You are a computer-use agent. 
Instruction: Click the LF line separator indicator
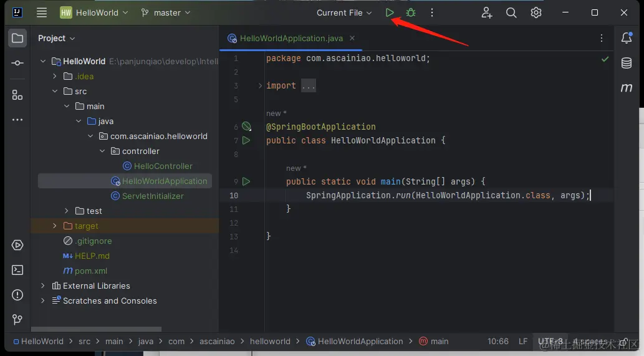coord(523,341)
